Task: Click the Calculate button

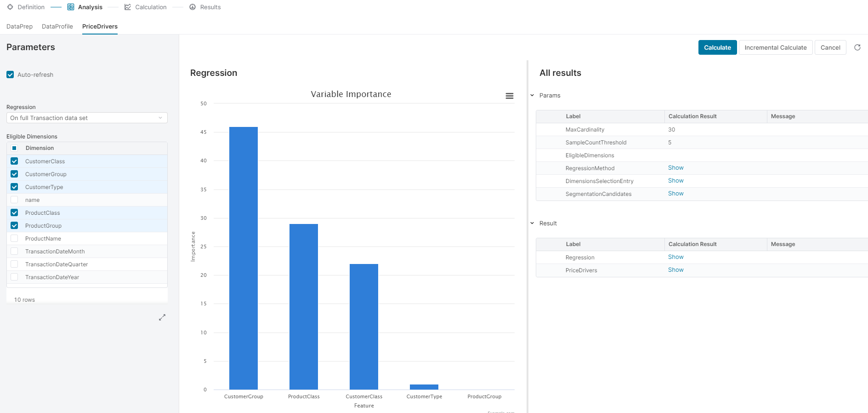Action: 717,47
